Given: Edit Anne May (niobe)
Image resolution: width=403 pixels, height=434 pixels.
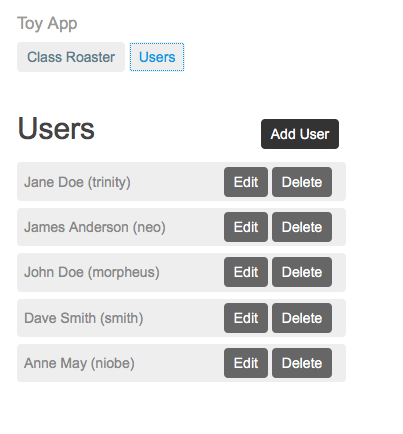Looking at the screenshot, I should coord(246,363).
